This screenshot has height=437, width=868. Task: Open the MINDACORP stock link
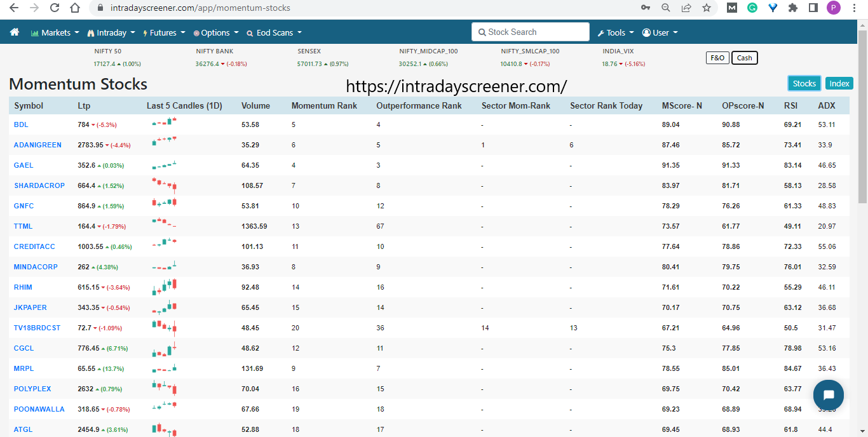pyautogui.click(x=36, y=267)
